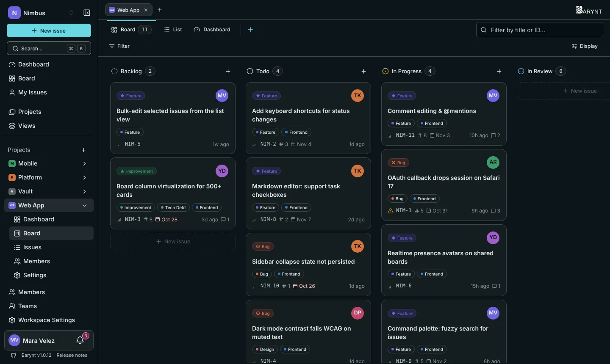Click Tech Debt label on NIM-3
Viewport: 610px width, 364px height.
tap(173, 207)
